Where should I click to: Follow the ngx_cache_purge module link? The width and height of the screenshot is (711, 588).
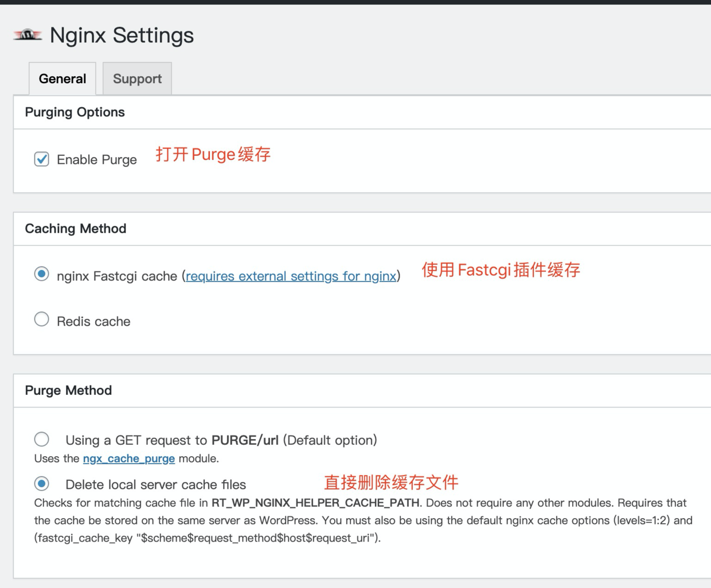point(129,458)
